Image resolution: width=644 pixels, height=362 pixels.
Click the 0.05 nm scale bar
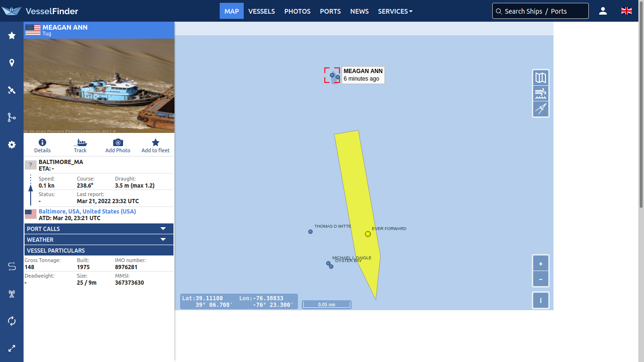coord(327,304)
